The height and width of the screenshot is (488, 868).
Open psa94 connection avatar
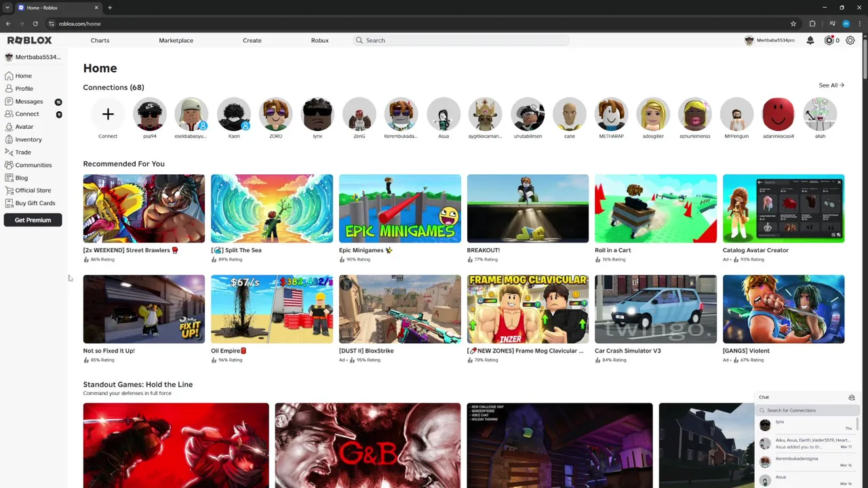[150, 115]
